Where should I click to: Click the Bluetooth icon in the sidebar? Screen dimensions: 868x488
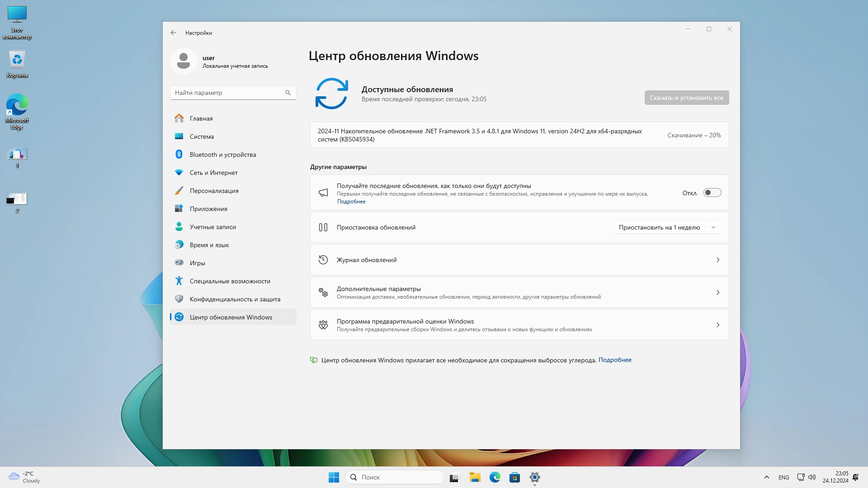[179, 155]
